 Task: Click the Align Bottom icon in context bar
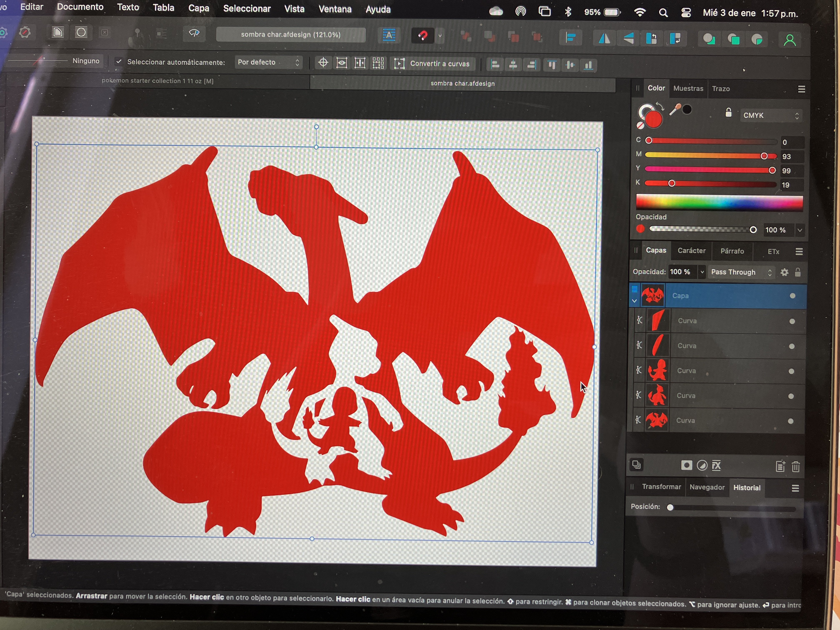click(588, 65)
